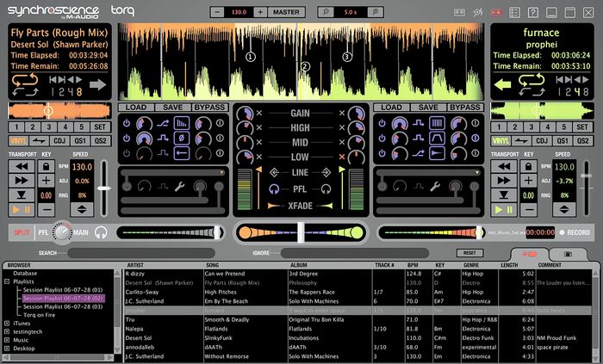Expand the Desktop tree node
Viewport: 603px width, 364px height.
[x=7, y=349]
